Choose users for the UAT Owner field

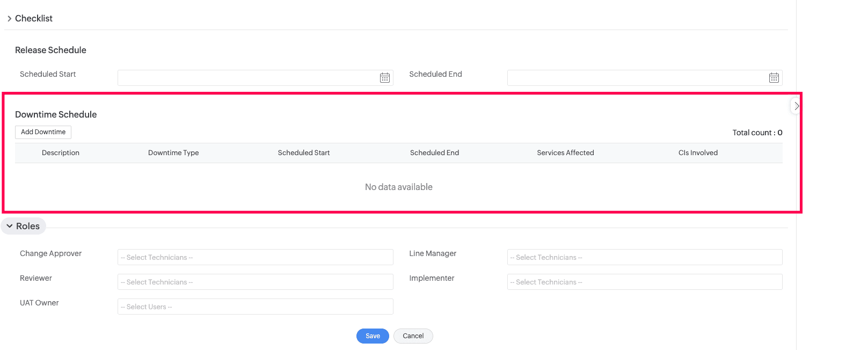coord(255,307)
